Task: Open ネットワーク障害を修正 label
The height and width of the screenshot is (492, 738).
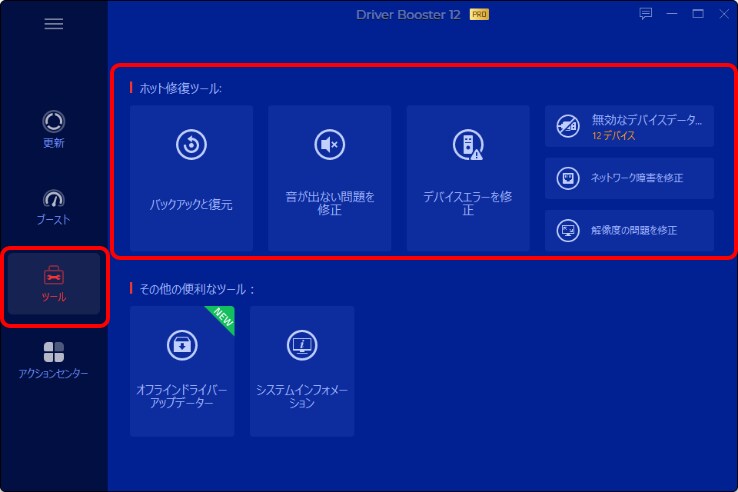Action: tap(637, 178)
